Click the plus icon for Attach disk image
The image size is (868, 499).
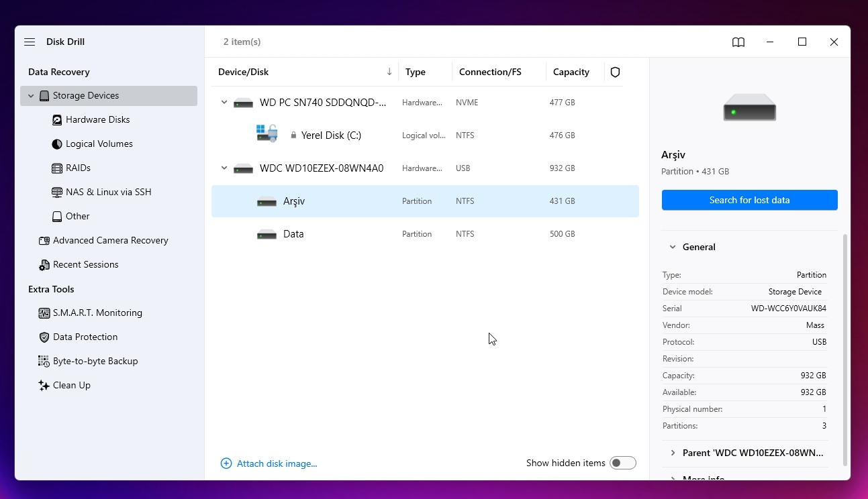click(226, 463)
